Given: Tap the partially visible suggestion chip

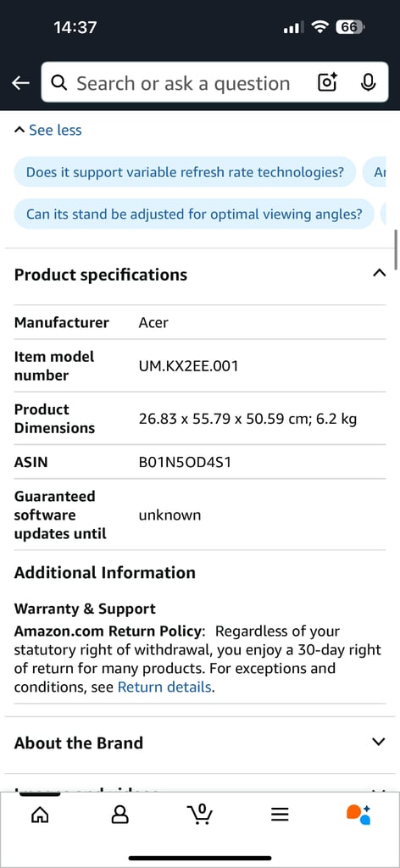Looking at the screenshot, I should point(377,172).
